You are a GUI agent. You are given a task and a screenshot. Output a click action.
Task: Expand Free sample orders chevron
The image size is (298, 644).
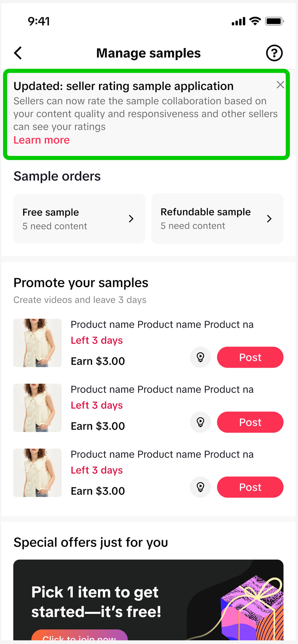tap(131, 219)
